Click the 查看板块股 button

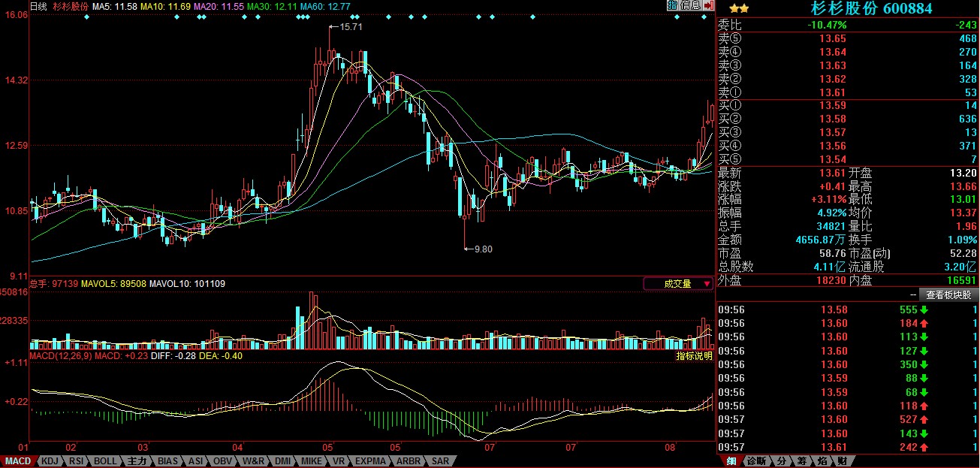point(949,295)
